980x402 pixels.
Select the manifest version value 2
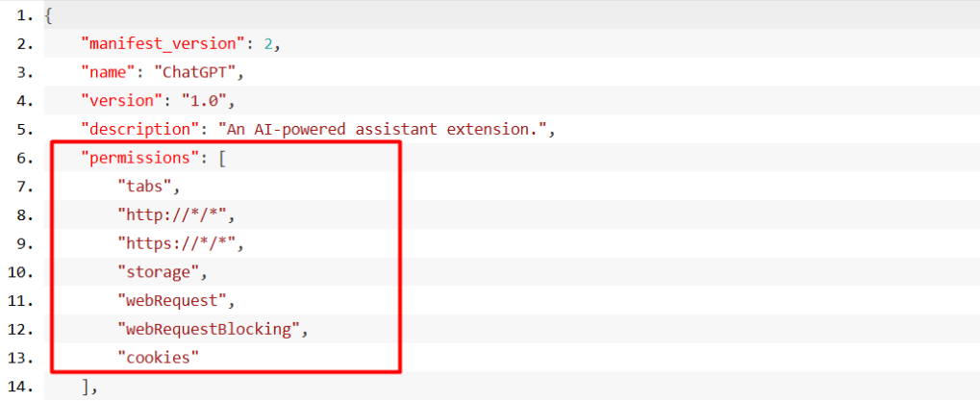coord(267,44)
